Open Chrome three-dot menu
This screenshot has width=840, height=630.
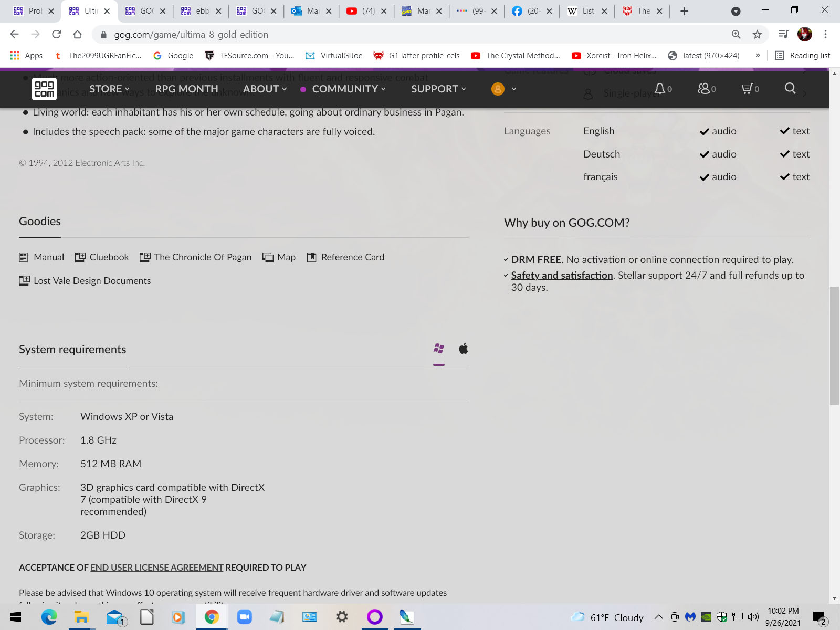click(x=825, y=34)
